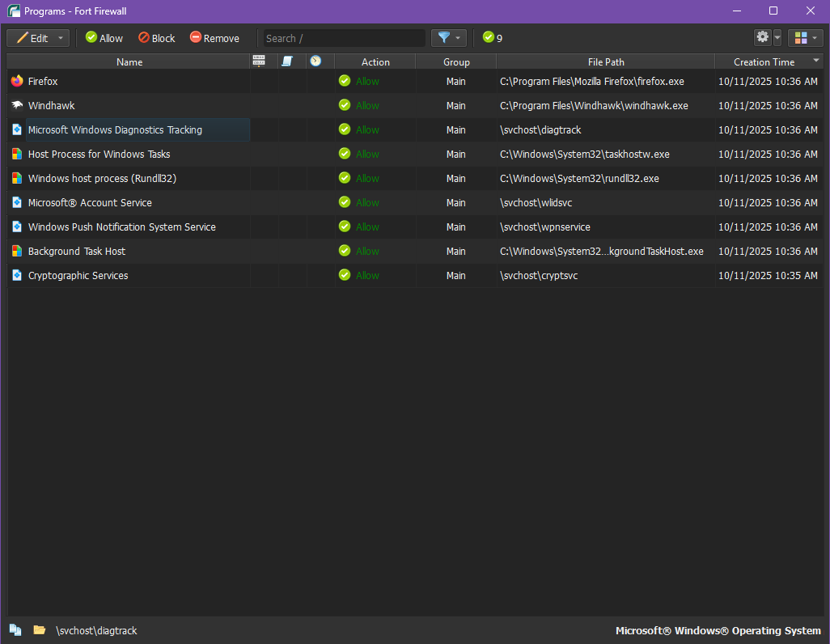Focus the Search input field
Viewport: 830px width, 644px height.
[x=344, y=38]
